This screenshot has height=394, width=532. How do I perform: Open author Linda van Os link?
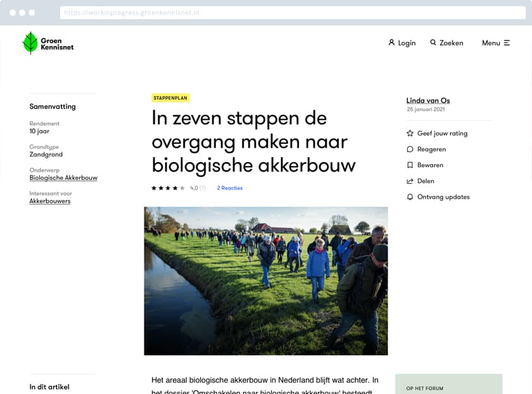click(x=428, y=101)
